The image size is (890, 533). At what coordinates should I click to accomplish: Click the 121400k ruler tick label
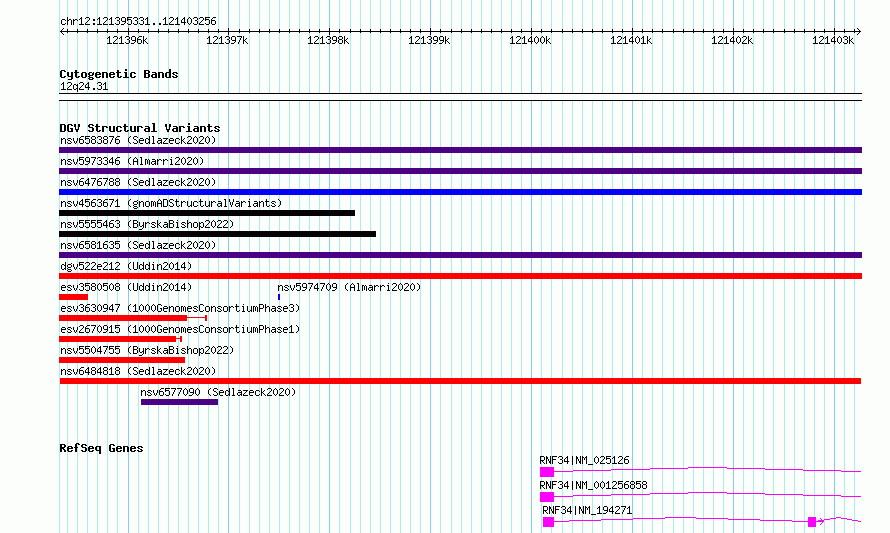tap(530, 40)
